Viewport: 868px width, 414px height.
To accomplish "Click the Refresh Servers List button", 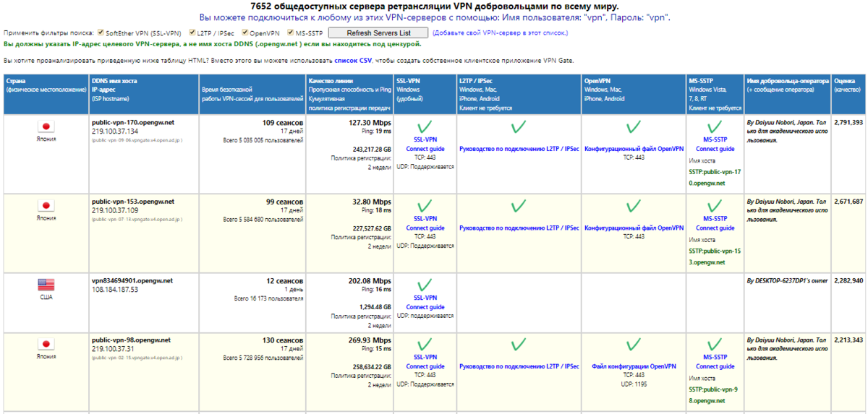I will point(378,33).
